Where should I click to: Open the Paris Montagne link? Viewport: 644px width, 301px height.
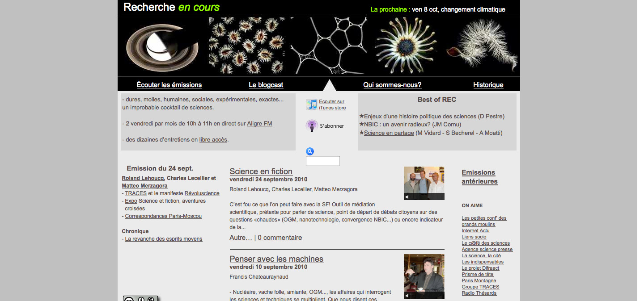point(479,280)
